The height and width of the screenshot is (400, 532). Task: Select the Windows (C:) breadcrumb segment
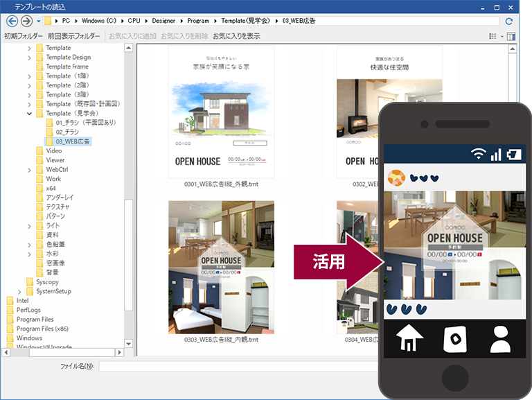pos(99,21)
